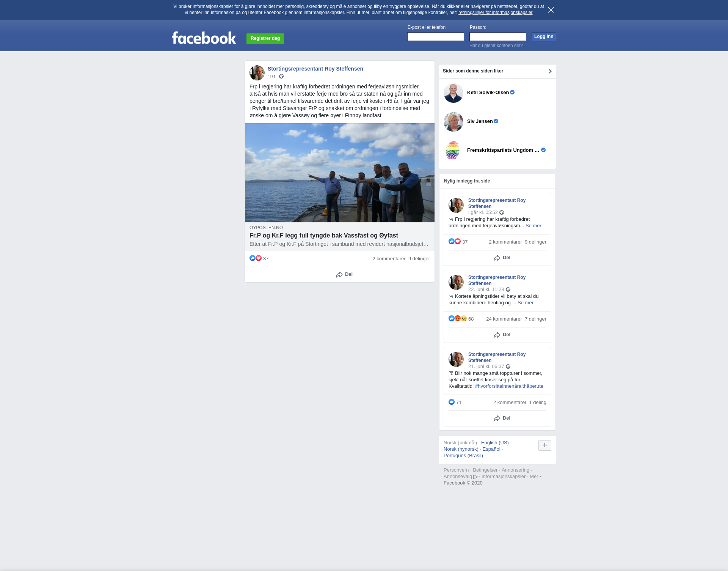Focus the E-post eller telefon field
The width and height of the screenshot is (728, 571).
436,36
